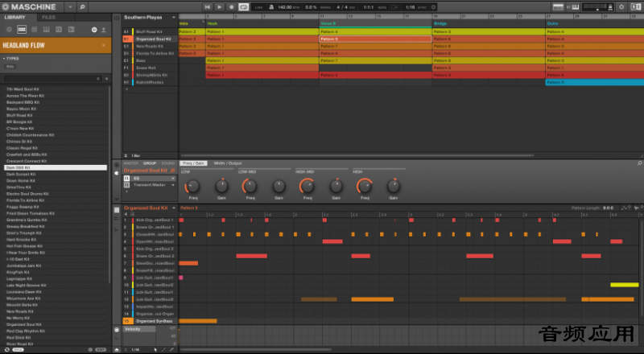Open the Transient Master plugin dropdown

[173, 185]
